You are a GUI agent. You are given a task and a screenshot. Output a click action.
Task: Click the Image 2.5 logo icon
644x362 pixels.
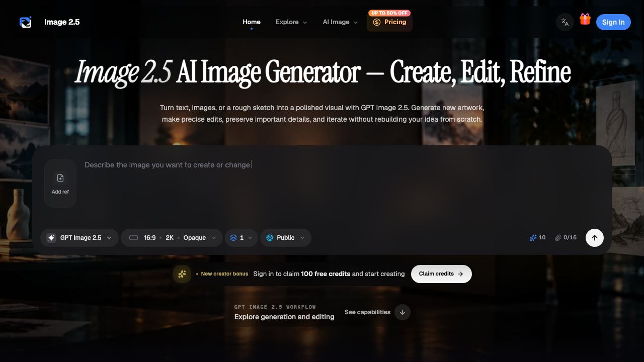26,22
